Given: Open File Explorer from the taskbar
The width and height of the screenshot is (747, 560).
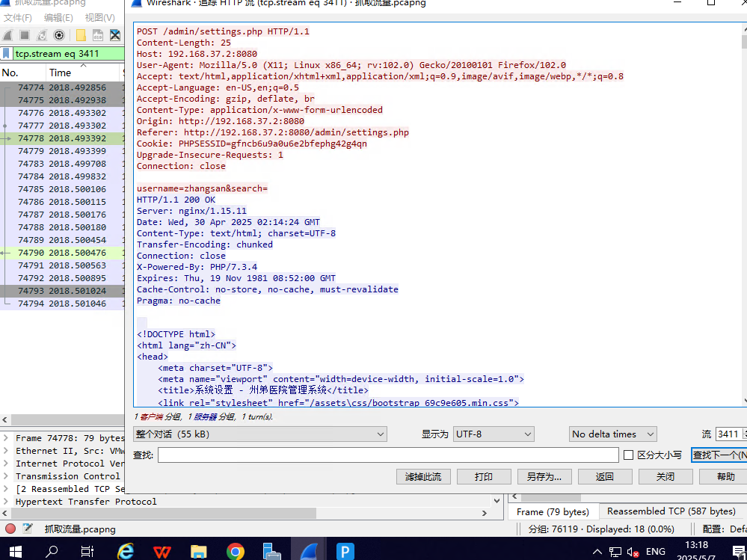Looking at the screenshot, I should click(199, 552).
